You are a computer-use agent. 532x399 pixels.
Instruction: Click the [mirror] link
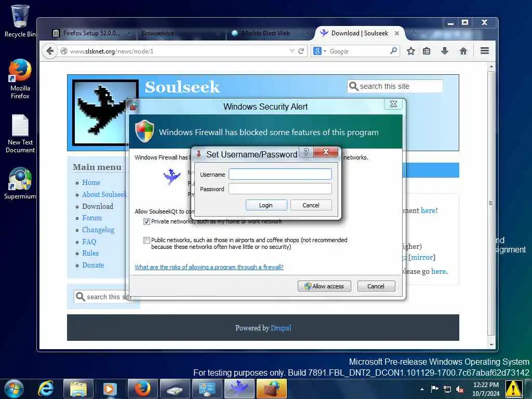pyautogui.click(x=422, y=257)
